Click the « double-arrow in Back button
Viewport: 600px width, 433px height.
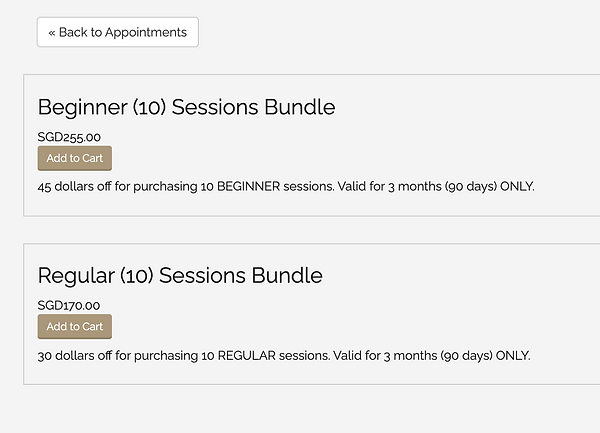point(52,33)
